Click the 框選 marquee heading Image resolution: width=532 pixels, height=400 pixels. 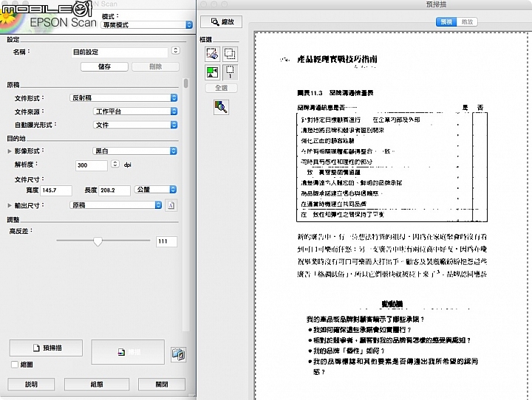click(x=205, y=40)
